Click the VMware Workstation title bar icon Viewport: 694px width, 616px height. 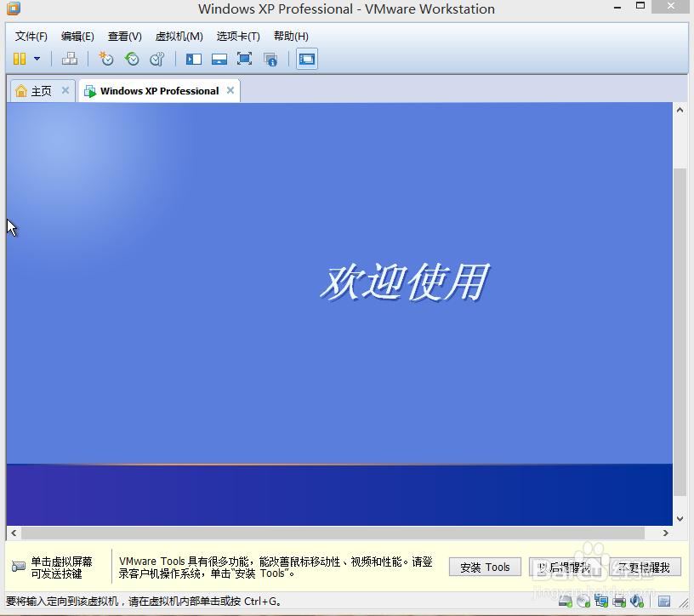[x=14, y=8]
